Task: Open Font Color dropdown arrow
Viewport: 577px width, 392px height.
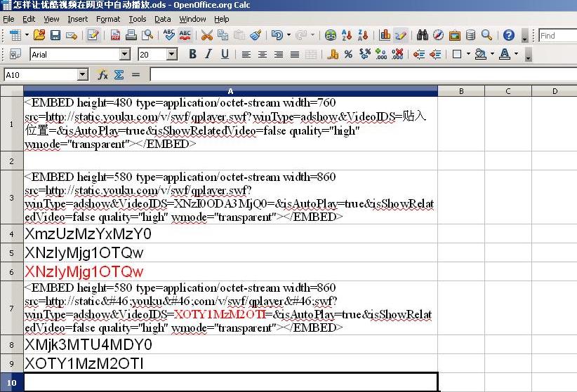Action: 517,55
